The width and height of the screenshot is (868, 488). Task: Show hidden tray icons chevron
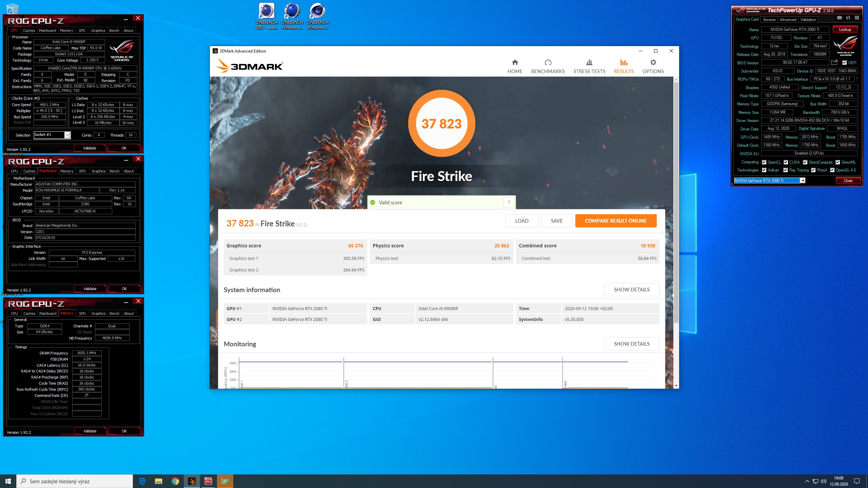tap(807, 481)
